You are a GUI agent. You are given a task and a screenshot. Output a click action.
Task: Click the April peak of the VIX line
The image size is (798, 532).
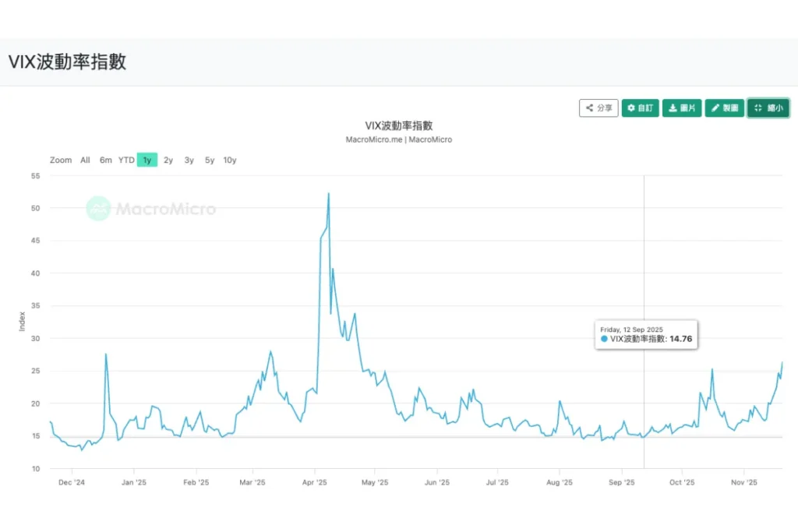(329, 195)
